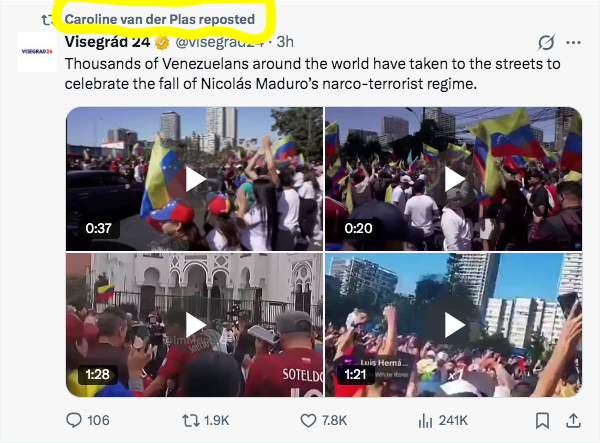
Task: Play the 0:37 video
Action: point(194,179)
